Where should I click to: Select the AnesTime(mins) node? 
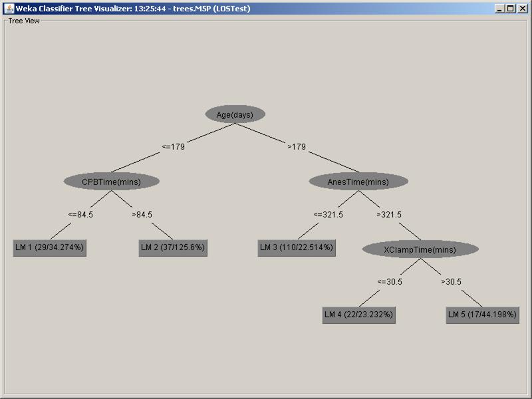[x=358, y=180]
